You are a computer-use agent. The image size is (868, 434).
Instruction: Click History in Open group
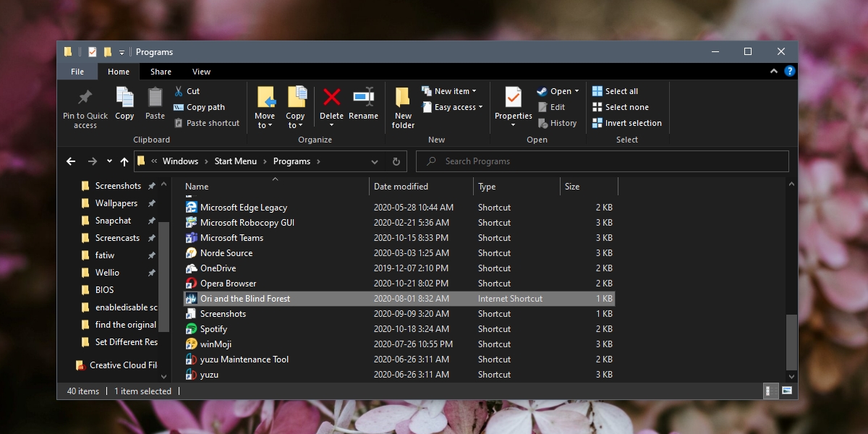[x=556, y=123]
